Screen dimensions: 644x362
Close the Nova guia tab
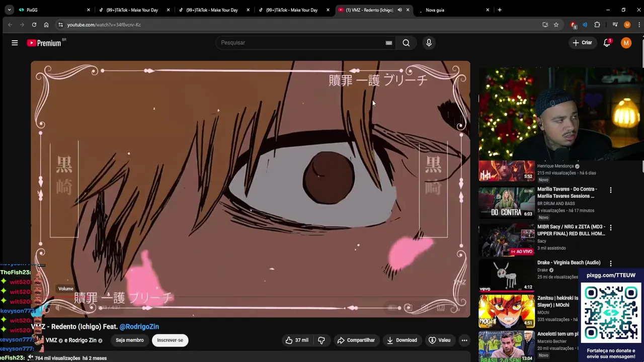(x=488, y=10)
